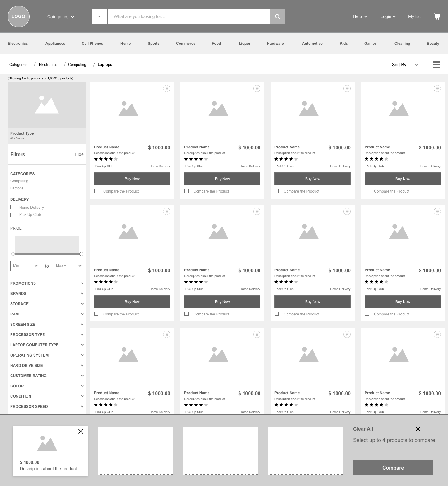Click the left price slider handle
This screenshot has width=448, height=486.
coord(13,254)
